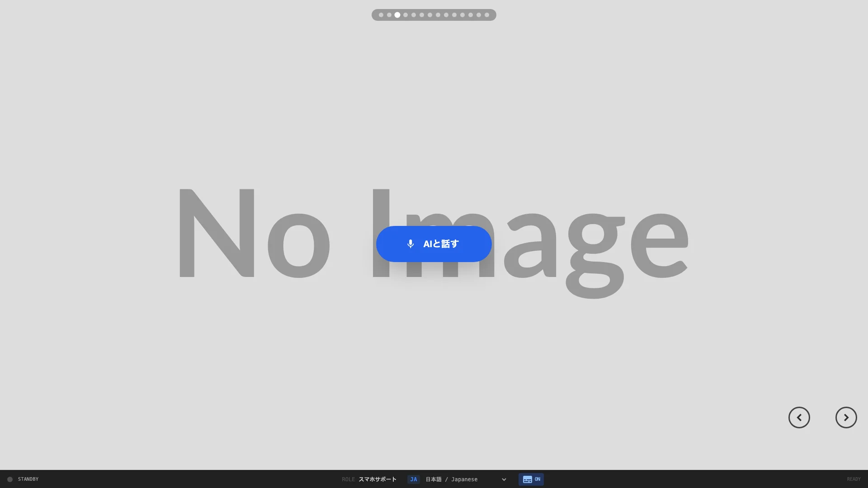Jump to the fifth pagination dot

[414, 15]
